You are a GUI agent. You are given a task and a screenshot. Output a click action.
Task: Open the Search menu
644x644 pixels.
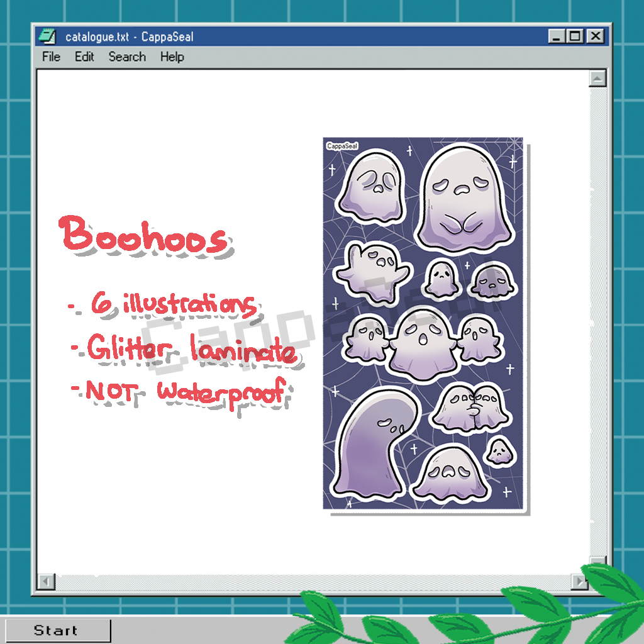click(x=127, y=57)
